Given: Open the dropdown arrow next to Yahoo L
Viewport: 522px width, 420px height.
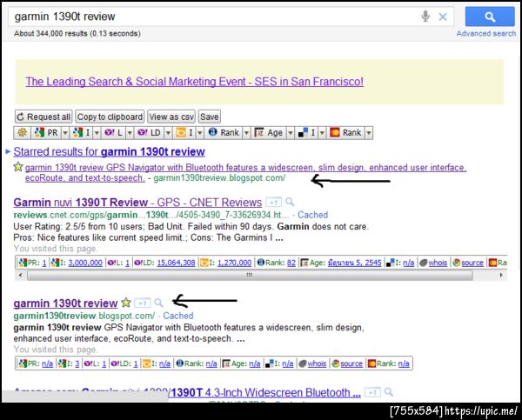Looking at the screenshot, I should pyautogui.click(x=130, y=133).
